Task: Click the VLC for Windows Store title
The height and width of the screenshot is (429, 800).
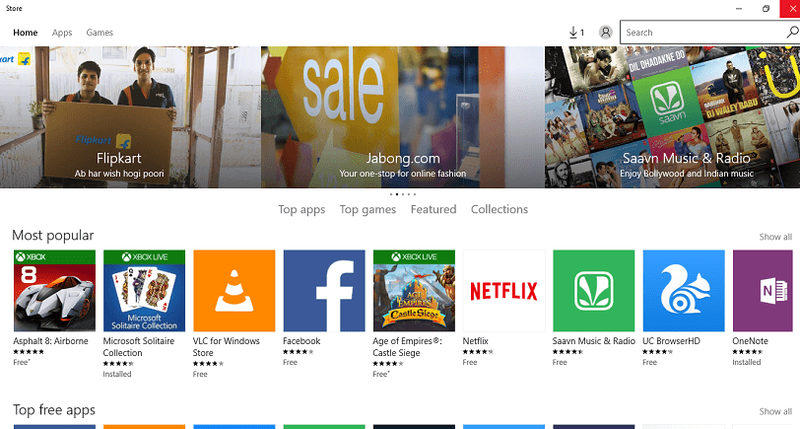Action: click(x=226, y=347)
